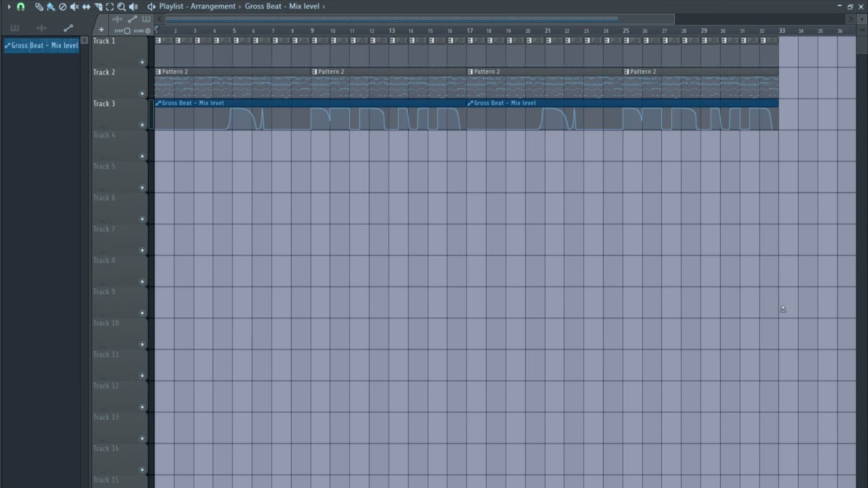Click the speaker icon before Playlist title

click(x=151, y=6)
